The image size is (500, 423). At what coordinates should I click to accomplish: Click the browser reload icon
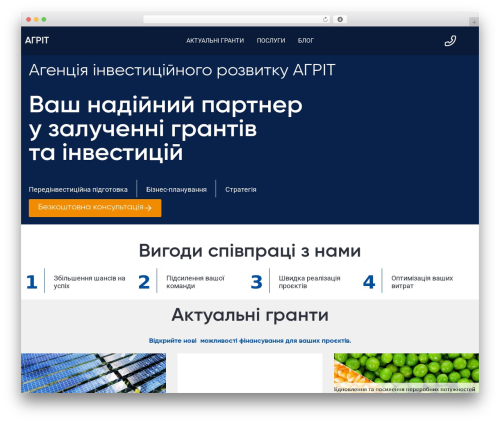pyautogui.click(x=325, y=19)
